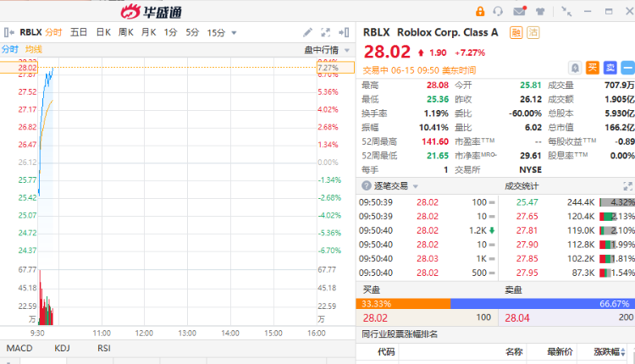Open the 15分 interval dropdown arrow
635x364 pixels.
click(234, 33)
